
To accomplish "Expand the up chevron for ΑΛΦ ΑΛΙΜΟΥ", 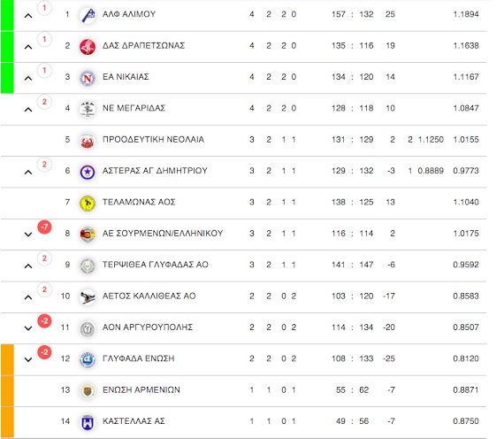I will [28, 15].
